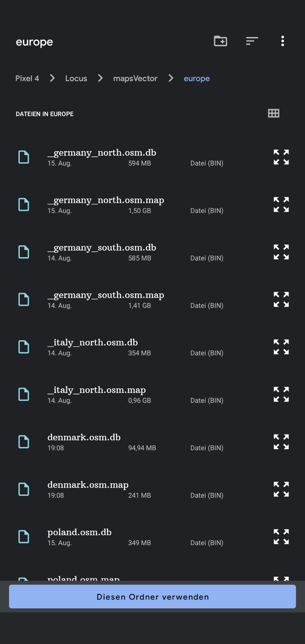Expand preview of _germany_north.osm.db
The height and width of the screenshot is (644, 305).
tap(281, 157)
